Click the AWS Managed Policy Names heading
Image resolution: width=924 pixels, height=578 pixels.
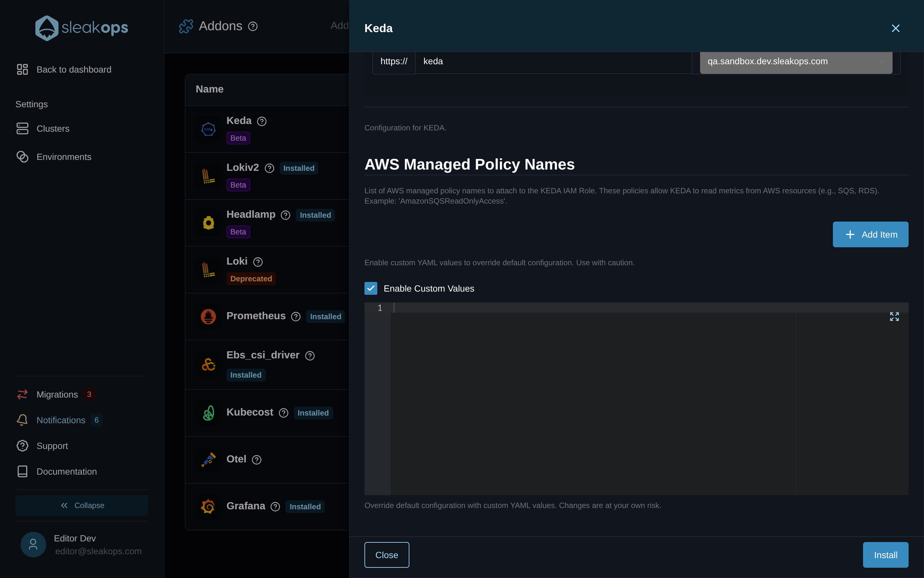(x=469, y=164)
